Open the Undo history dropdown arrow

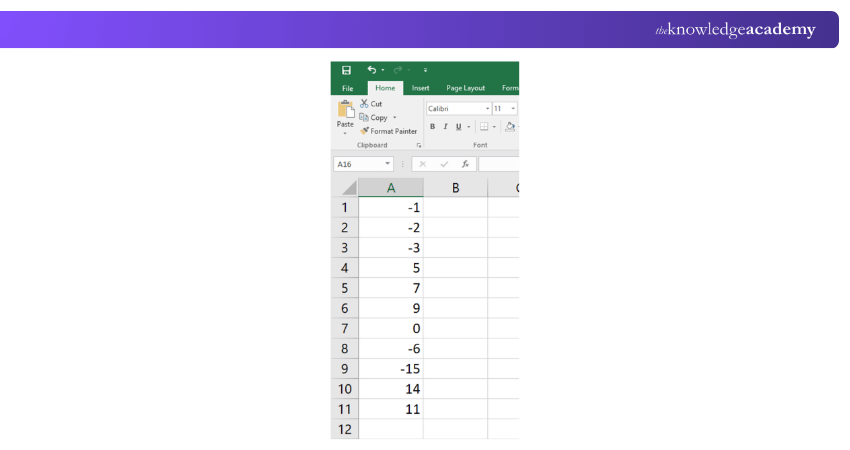coord(383,70)
